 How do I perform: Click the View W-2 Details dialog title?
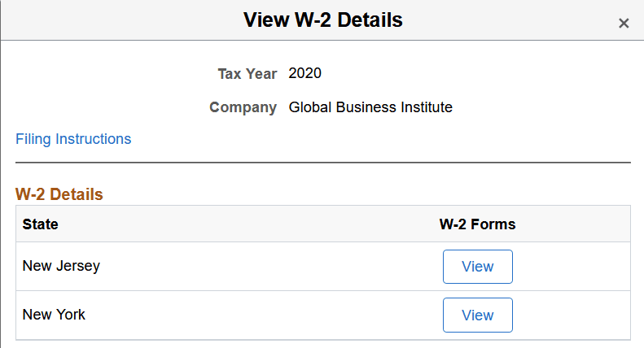point(323,20)
